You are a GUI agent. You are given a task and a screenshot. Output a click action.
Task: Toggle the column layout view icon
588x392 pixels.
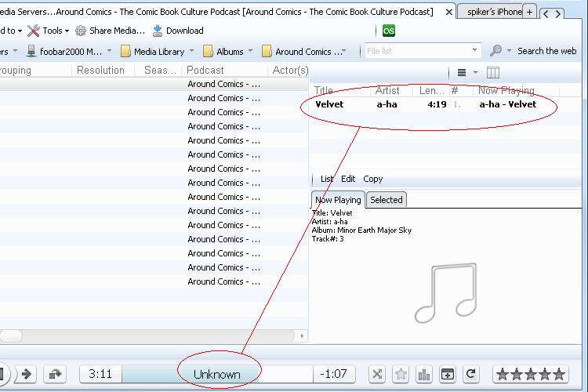pos(493,72)
